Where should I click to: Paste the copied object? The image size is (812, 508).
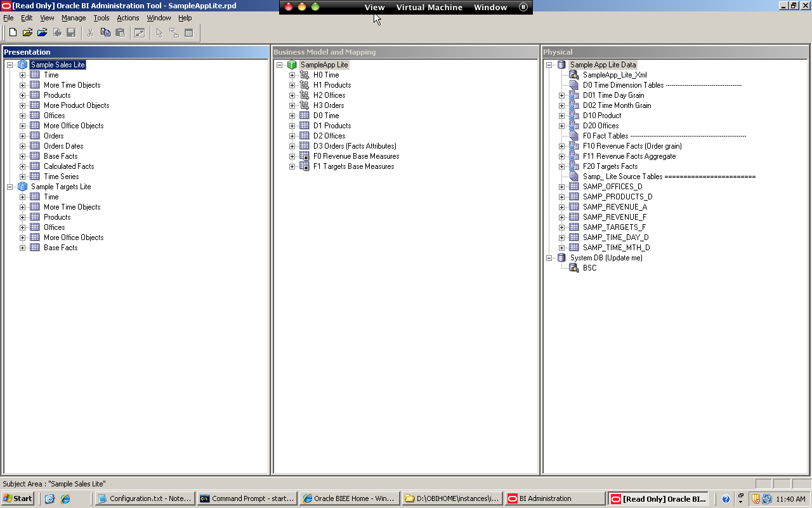[121, 32]
